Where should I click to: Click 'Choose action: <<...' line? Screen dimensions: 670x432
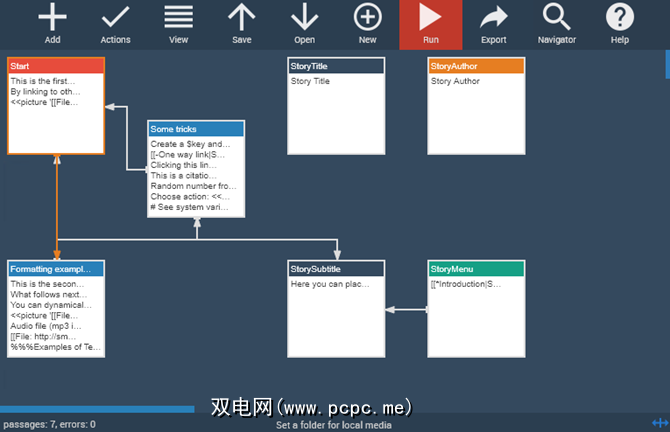190,197
